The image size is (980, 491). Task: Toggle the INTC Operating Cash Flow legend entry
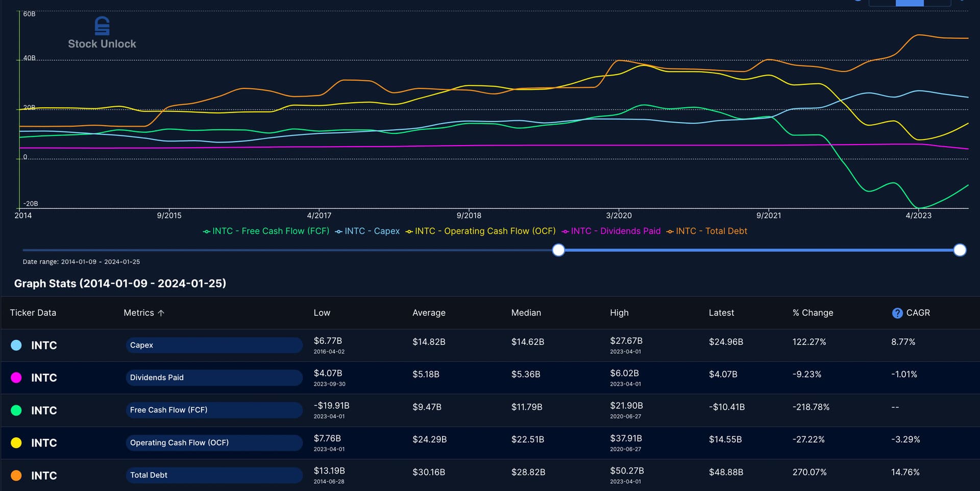click(480, 231)
